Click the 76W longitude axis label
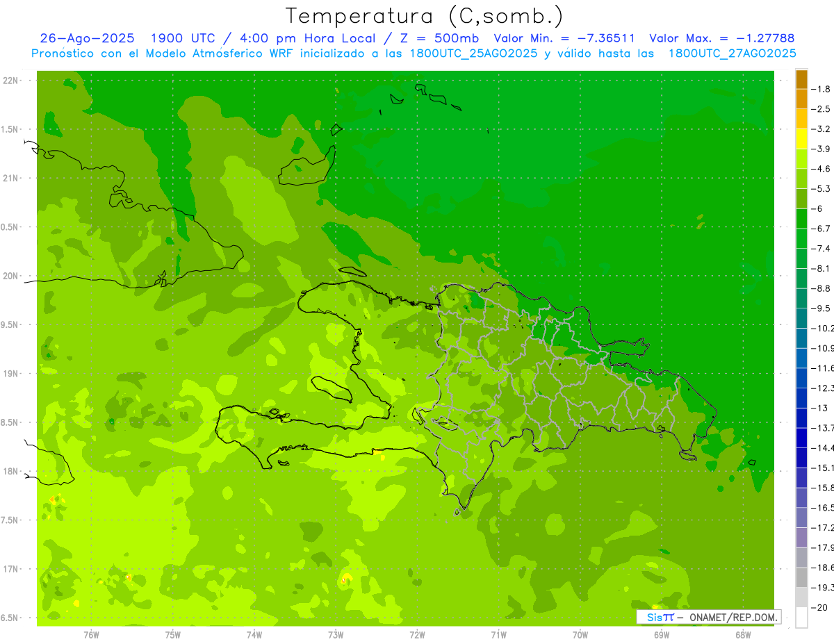Screen dimensions: 834x644 pos(91,635)
